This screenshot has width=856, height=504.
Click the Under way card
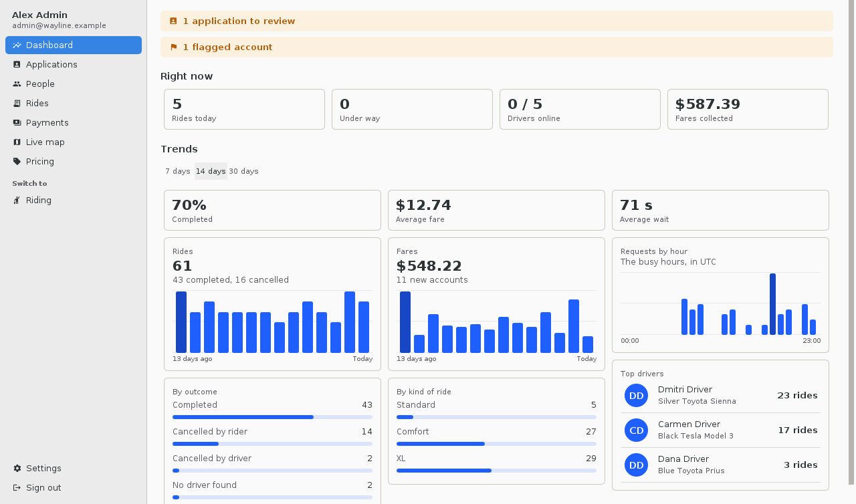click(x=412, y=110)
